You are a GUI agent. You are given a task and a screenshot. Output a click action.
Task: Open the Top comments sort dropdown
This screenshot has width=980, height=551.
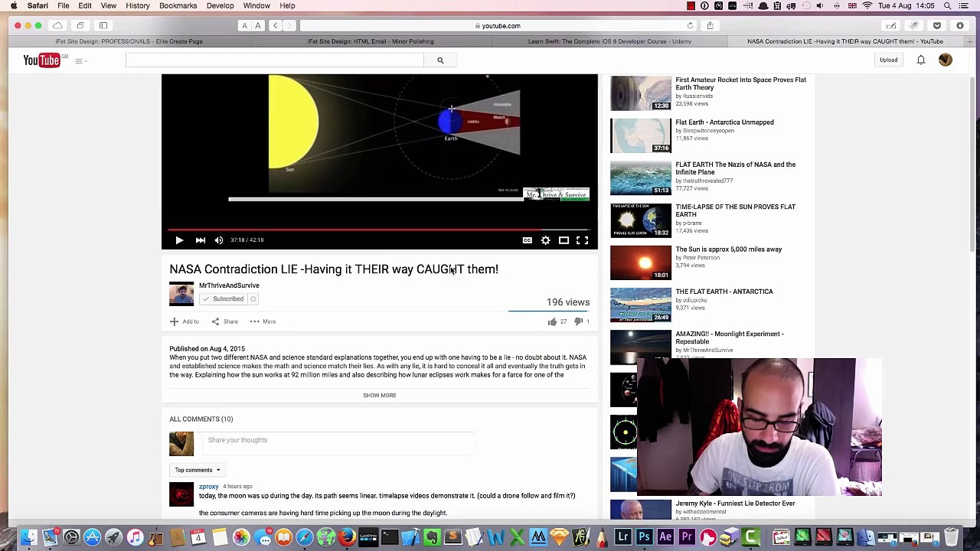(198, 470)
